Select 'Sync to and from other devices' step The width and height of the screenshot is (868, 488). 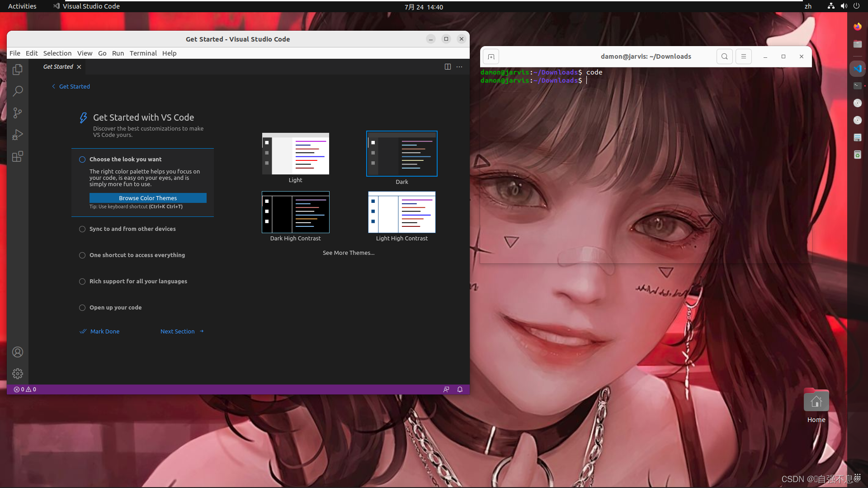coord(132,229)
